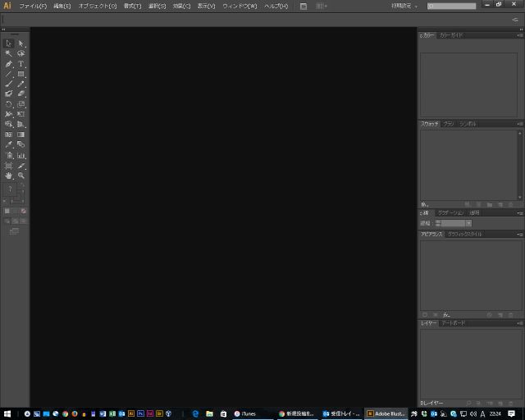Select the Symbol Sprayer tool
Viewport: 525px width, 420px height.
click(9, 155)
